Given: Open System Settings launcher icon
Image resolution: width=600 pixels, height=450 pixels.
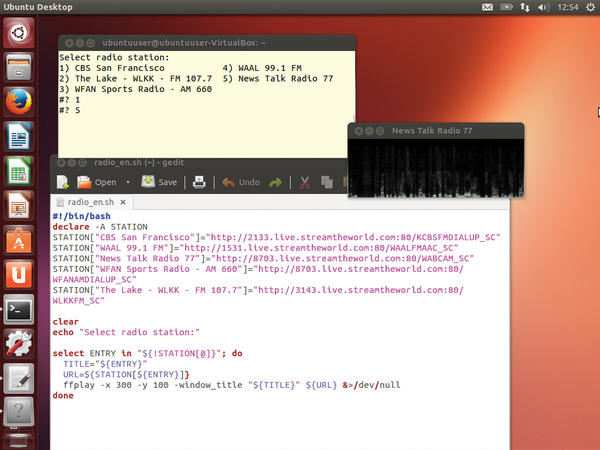Looking at the screenshot, I should tap(18, 344).
